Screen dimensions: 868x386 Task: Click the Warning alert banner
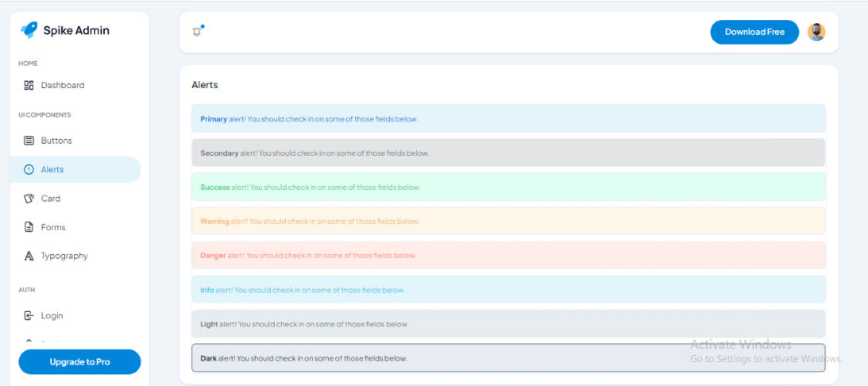(x=508, y=221)
